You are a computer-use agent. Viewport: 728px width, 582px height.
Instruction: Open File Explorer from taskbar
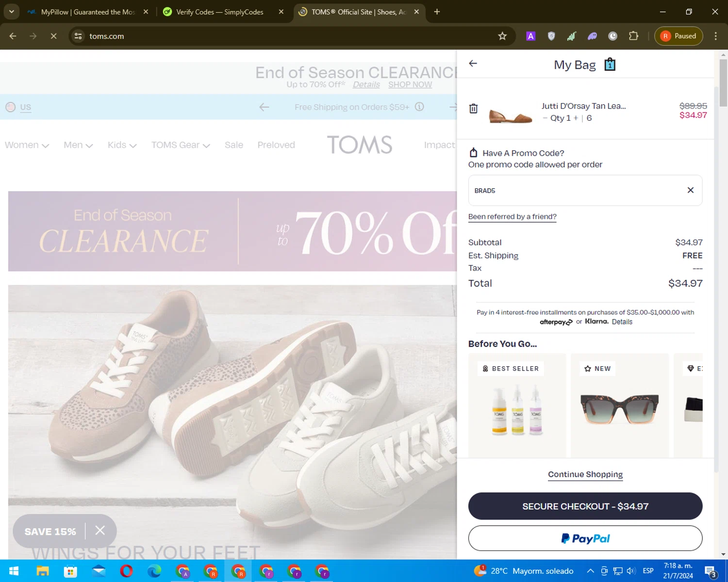[43, 571]
